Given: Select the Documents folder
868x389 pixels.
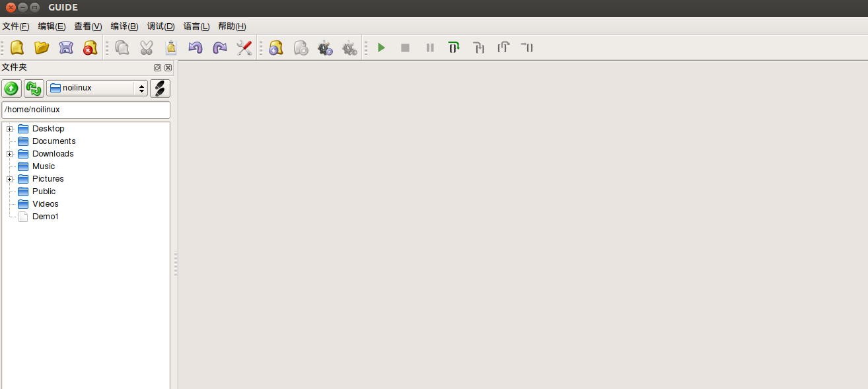Looking at the screenshot, I should click(54, 141).
